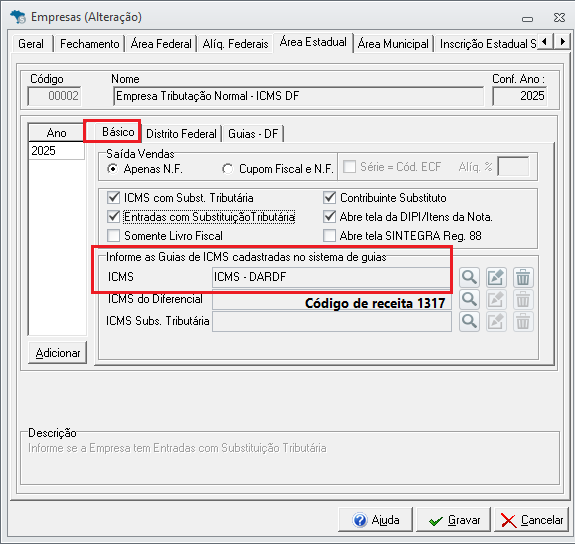Edit the ICMS - DARDF guide entry
Viewport: 575px width, 544px height.
coord(496,277)
